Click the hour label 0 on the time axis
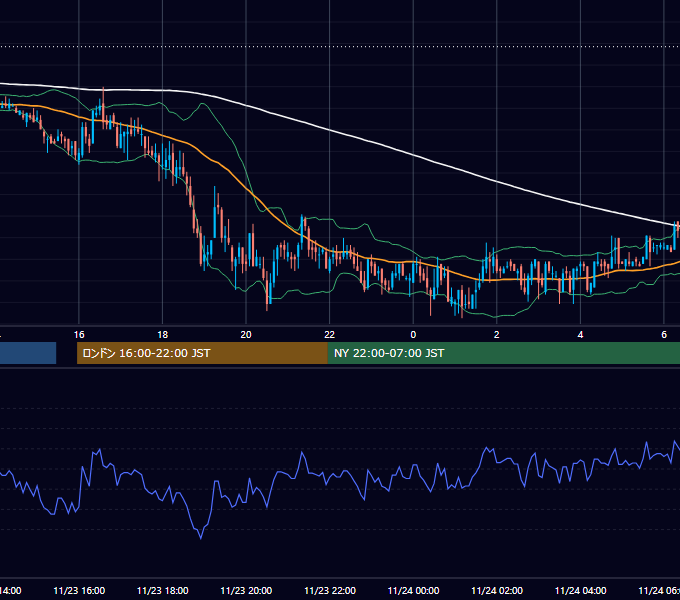Image resolution: width=680 pixels, height=600 pixels. click(413, 335)
